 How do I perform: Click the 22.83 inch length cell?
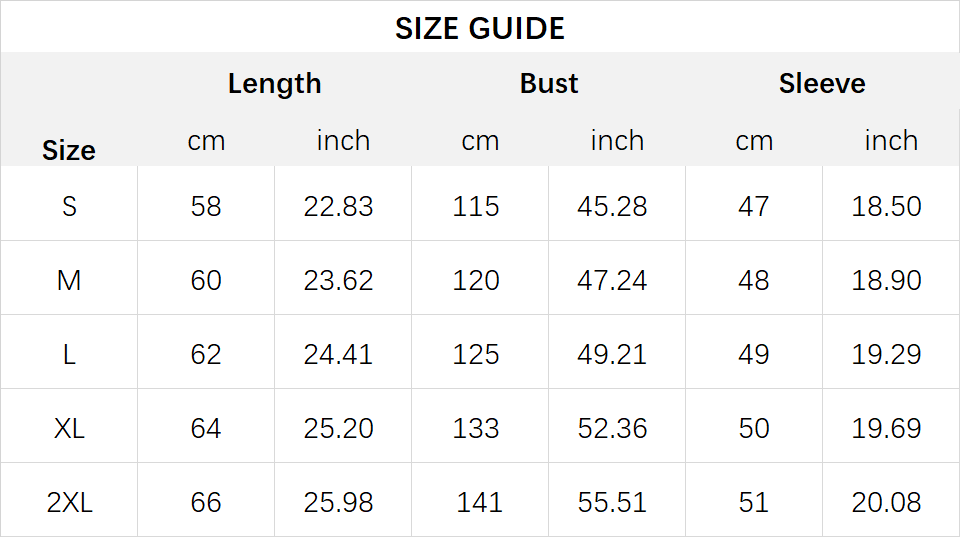pyautogui.click(x=339, y=206)
